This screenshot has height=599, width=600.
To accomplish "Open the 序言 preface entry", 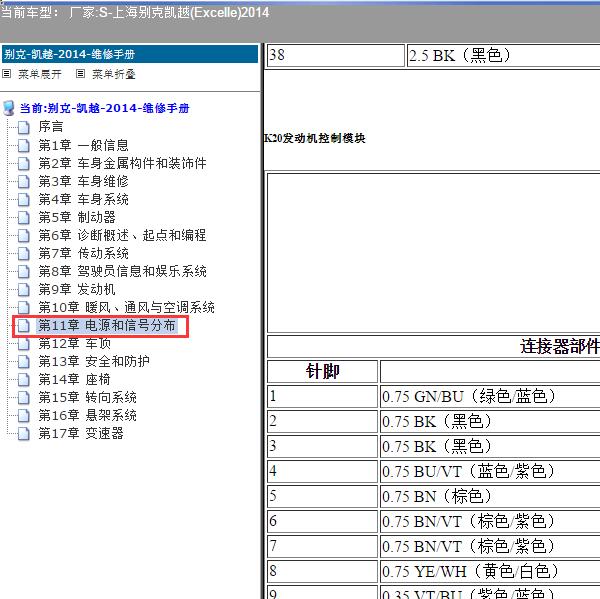I will click(x=51, y=127).
